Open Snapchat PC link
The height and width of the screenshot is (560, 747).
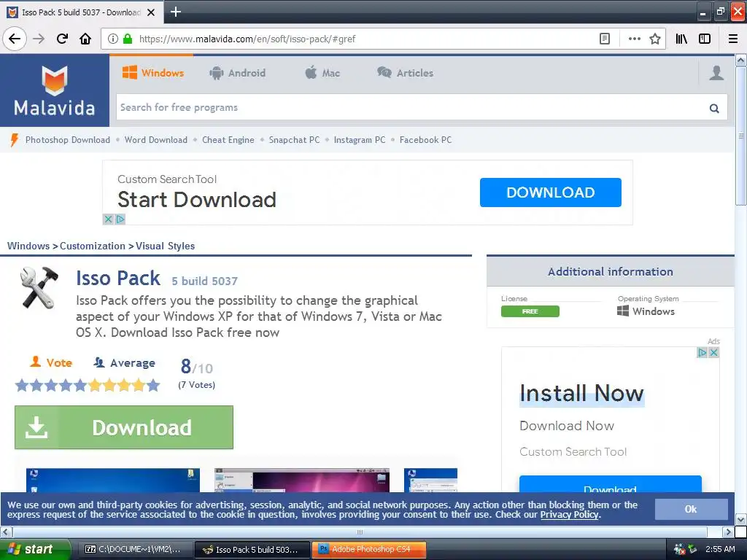pyautogui.click(x=295, y=139)
